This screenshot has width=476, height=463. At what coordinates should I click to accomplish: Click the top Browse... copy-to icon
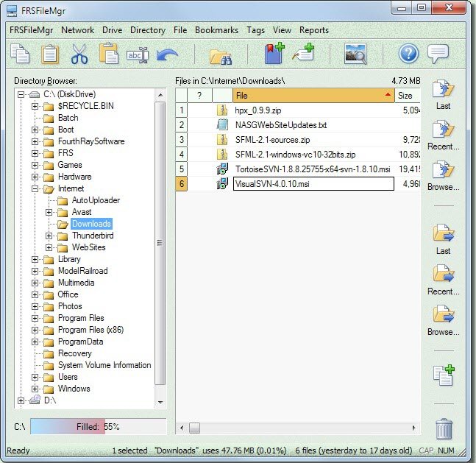pyautogui.click(x=443, y=170)
